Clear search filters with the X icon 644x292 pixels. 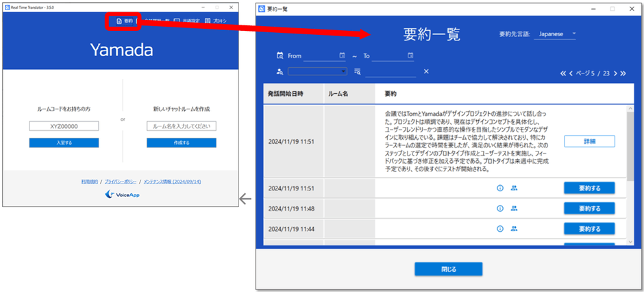click(x=425, y=71)
